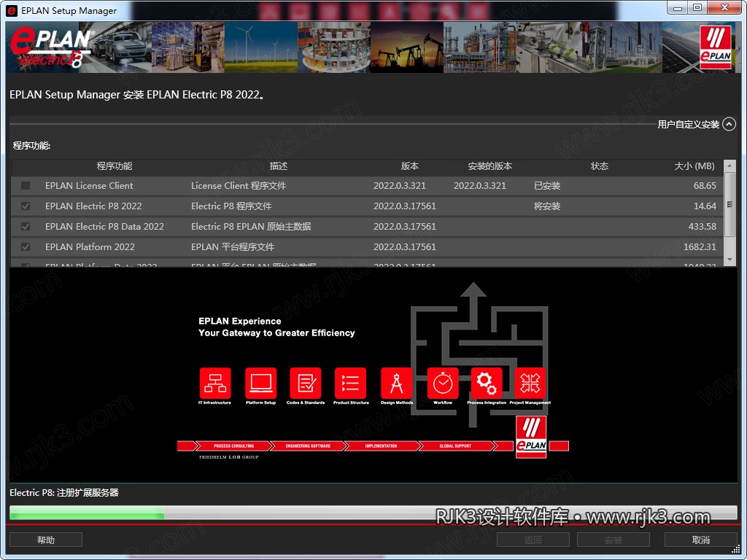Viewport: 747px width, 560px height.
Task: Click the 帮助 help button
Action: click(46, 540)
